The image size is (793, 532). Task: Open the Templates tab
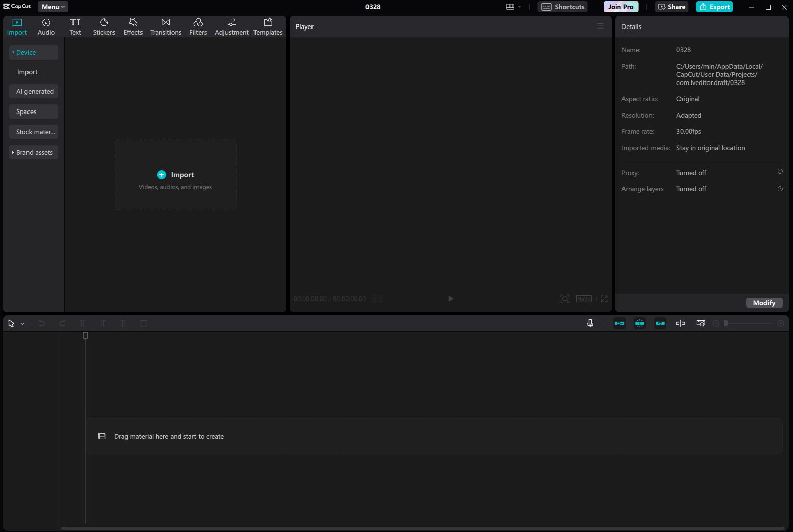click(268, 27)
